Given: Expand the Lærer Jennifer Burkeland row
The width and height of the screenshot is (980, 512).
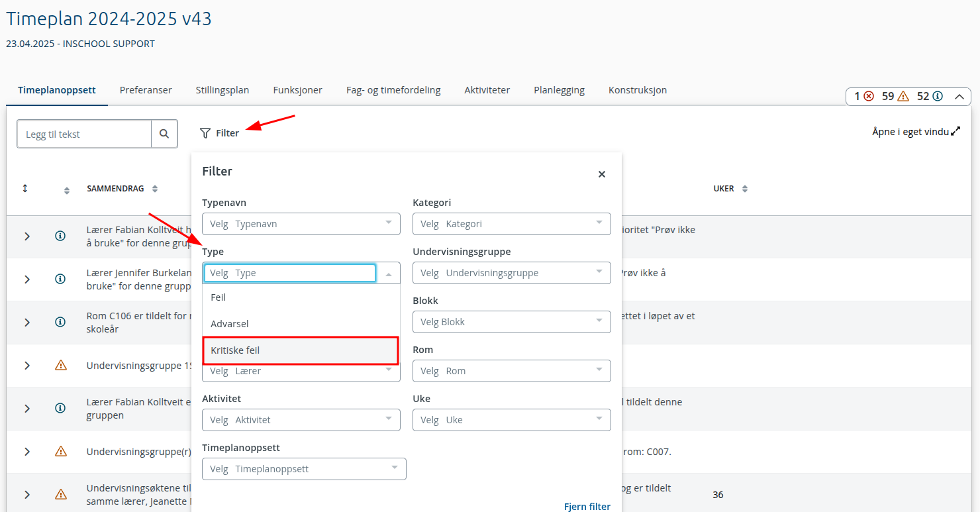Looking at the screenshot, I should point(27,279).
